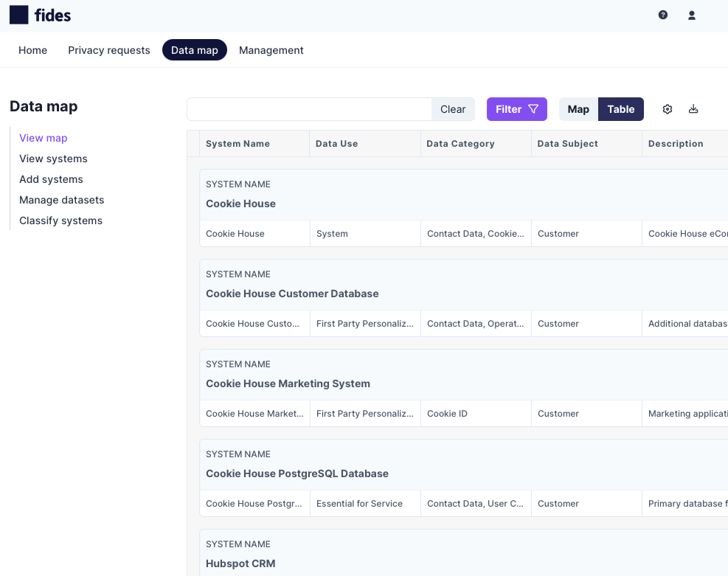Click the Data Use column header
This screenshot has width=728, height=576.
pyautogui.click(x=365, y=144)
